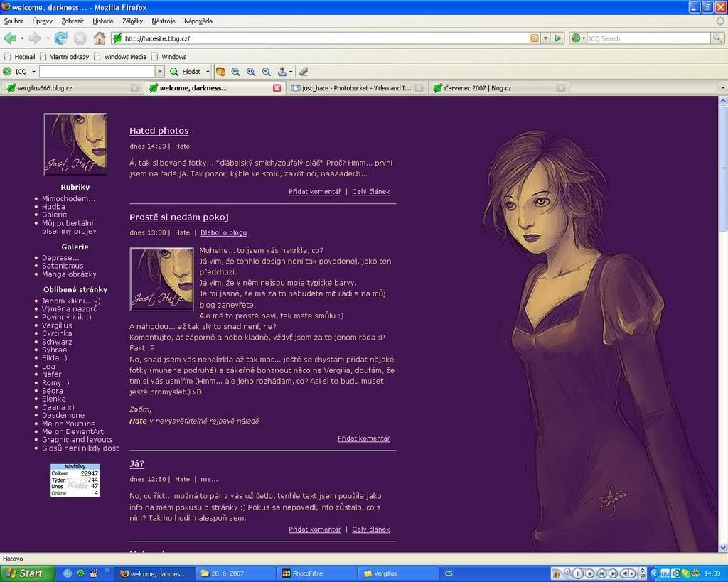Activate the highlighter icon on ICQ toolbar
This screenshot has width=728, height=582.
(x=303, y=71)
